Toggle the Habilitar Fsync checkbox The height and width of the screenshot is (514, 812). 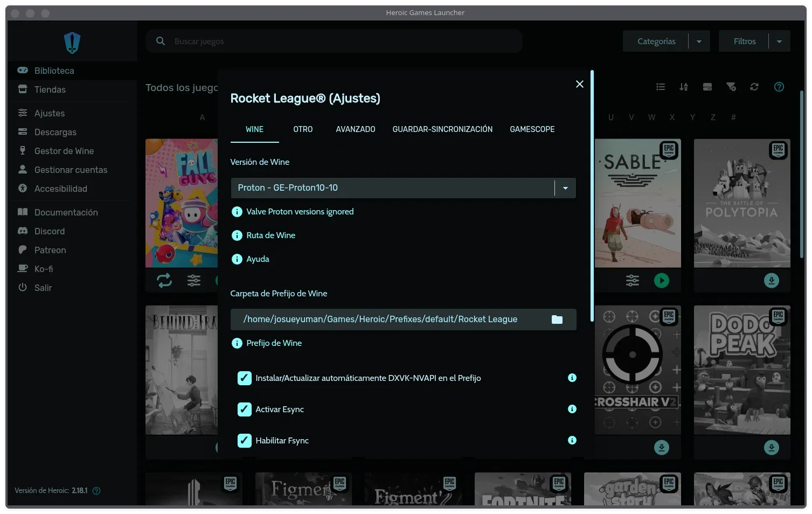pos(245,441)
